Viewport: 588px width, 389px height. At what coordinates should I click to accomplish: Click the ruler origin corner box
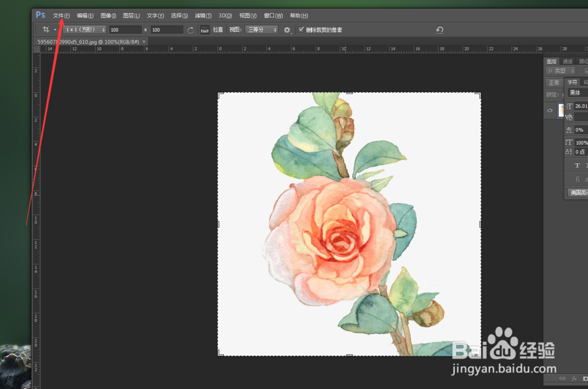tap(36, 49)
